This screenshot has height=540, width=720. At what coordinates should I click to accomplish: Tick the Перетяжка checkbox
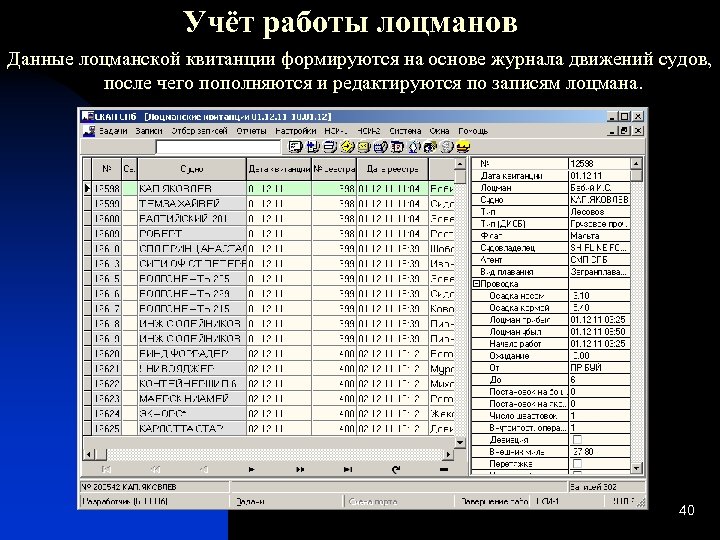pyautogui.click(x=577, y=463)
